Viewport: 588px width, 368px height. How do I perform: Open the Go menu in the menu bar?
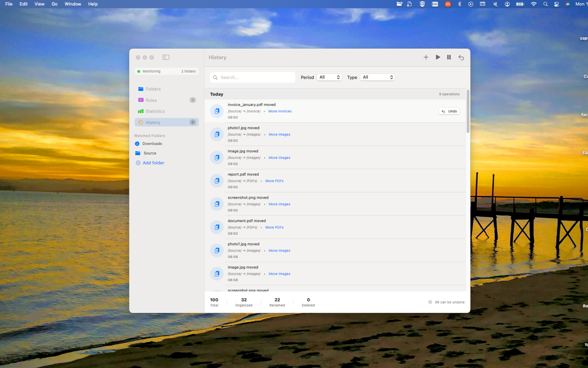point(54,4)
